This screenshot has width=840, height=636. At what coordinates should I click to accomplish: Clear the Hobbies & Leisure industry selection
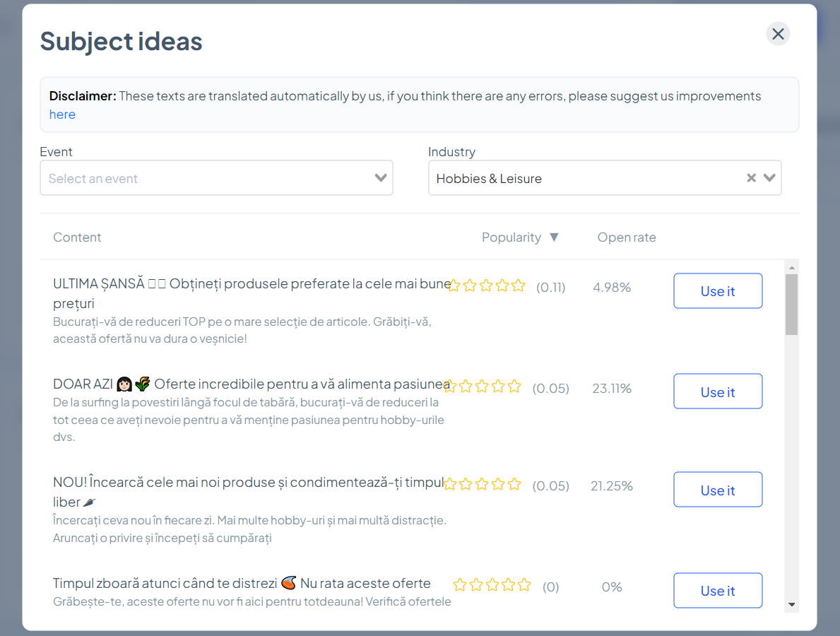tap(751, 178)
